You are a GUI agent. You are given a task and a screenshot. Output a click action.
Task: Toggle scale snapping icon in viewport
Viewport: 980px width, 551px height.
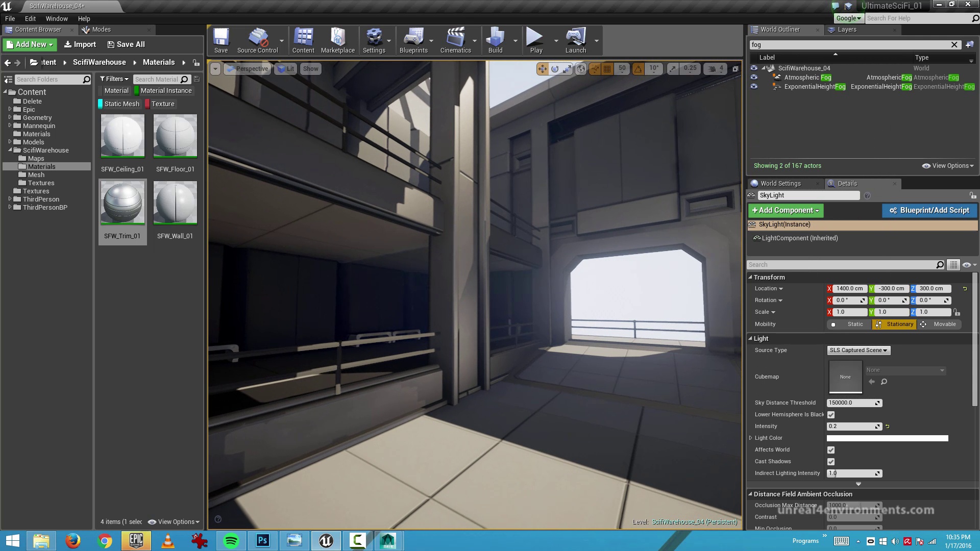[673, 69]
